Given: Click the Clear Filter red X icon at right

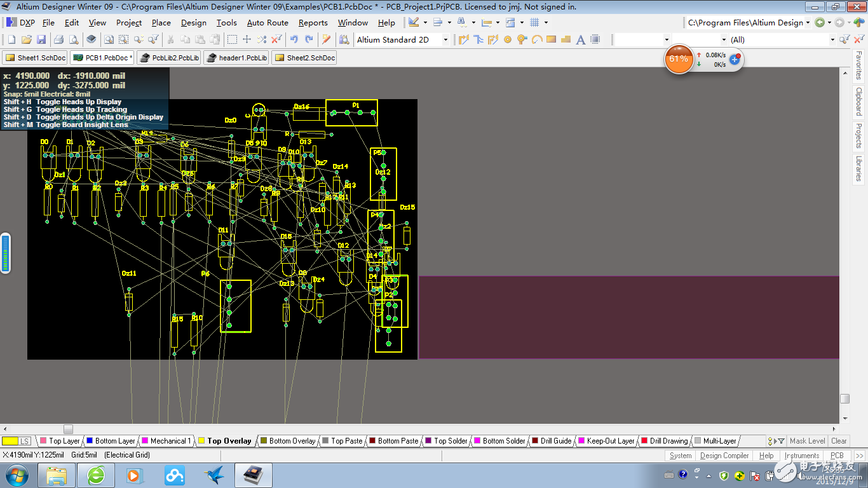Looking at the screenshot, I should coord(858,39).
